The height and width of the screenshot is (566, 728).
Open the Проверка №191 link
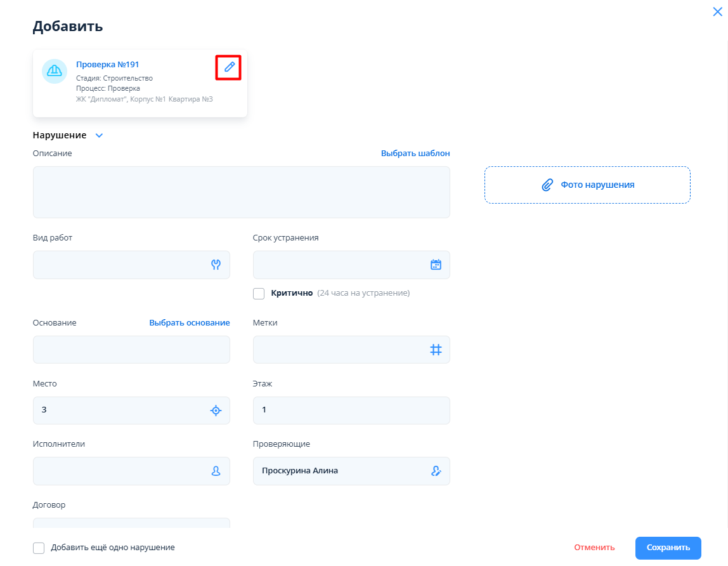(107, 64)
